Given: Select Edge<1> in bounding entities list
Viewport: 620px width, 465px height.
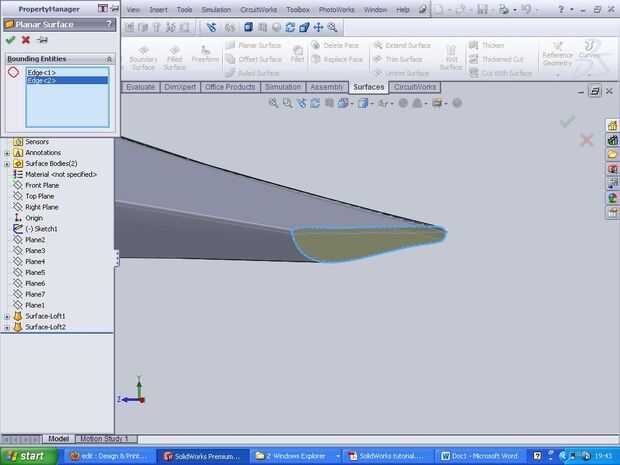Looking at the screenshot, I should pyautogui.click(x=67, y=72).
